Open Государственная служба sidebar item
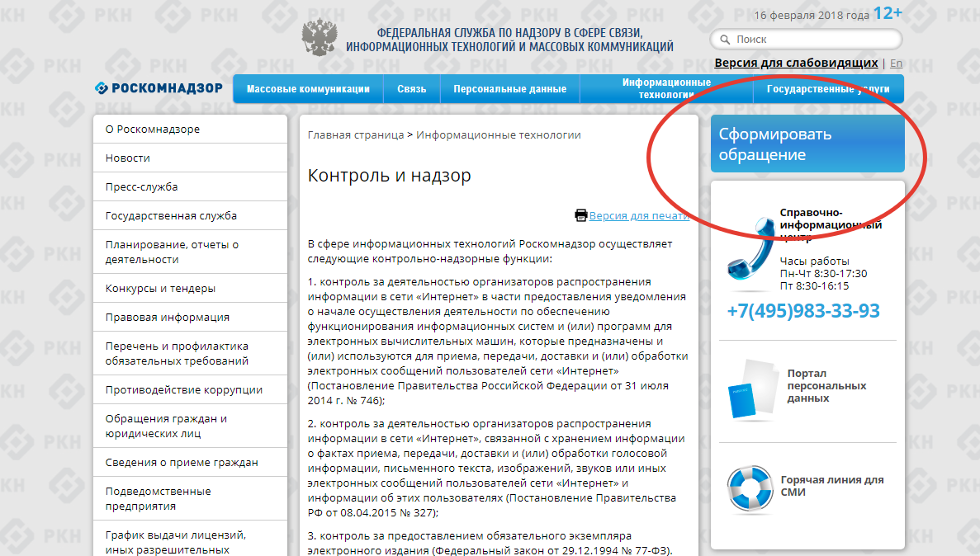 190,215
